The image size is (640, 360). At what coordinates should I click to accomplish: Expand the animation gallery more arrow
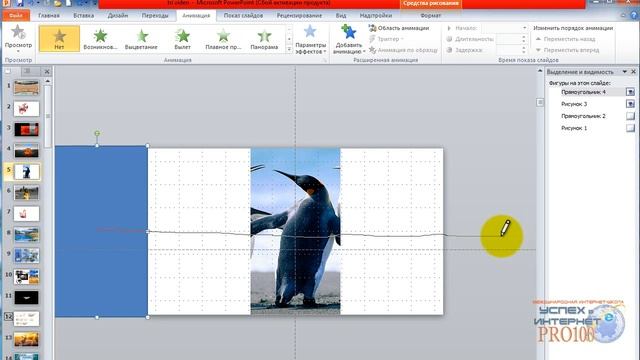(x=289, y=49)
